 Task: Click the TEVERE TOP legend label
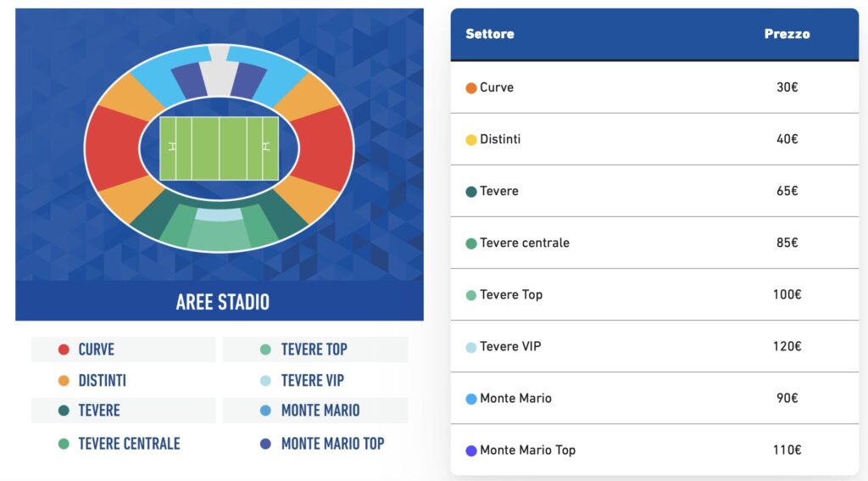click(314, 350)
